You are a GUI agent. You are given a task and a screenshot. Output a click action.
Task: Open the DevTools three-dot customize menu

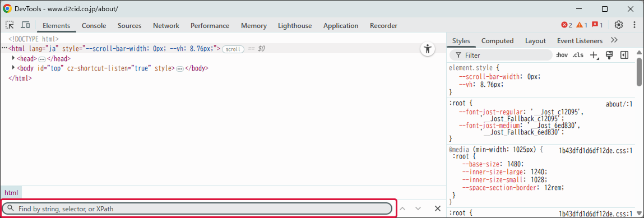pos(635,25)
